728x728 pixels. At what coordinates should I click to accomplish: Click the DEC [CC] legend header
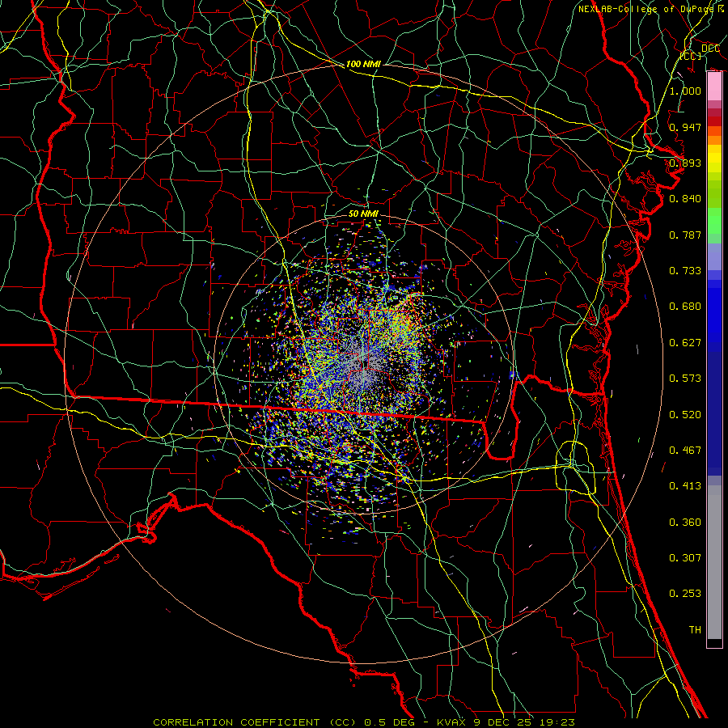[700, 52]
